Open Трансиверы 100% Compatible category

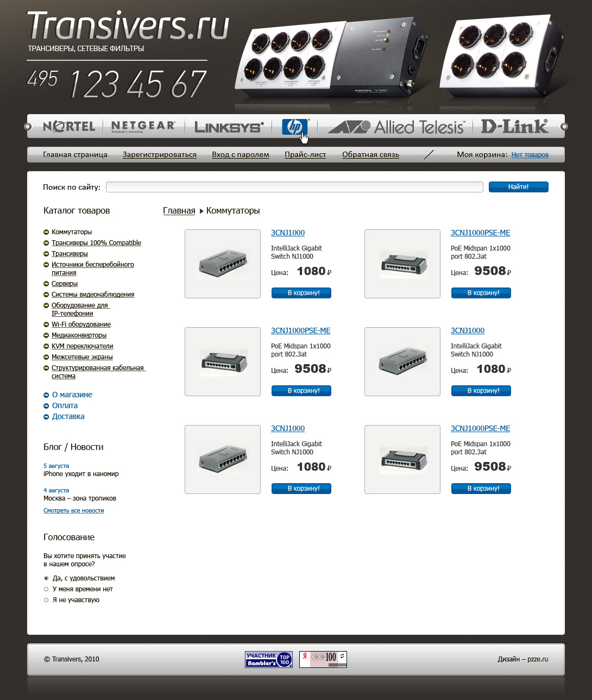96,243
